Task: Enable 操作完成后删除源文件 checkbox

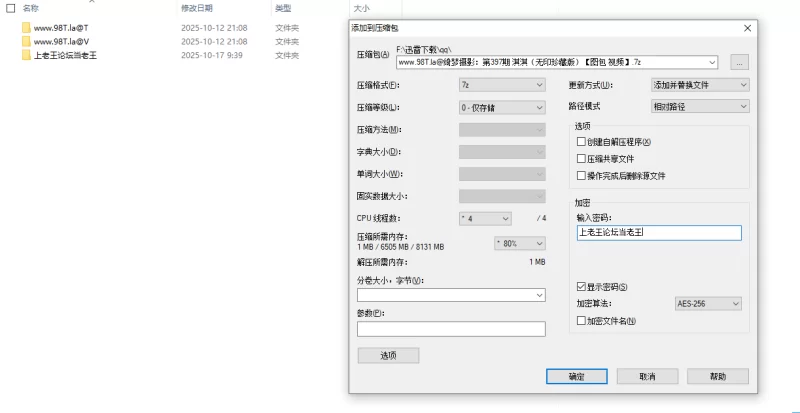Action: [582, 175]
